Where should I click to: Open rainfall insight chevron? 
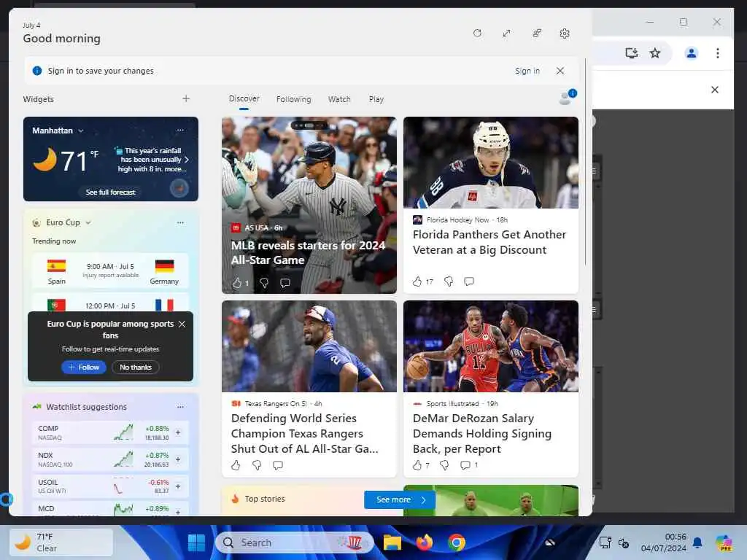187,160
